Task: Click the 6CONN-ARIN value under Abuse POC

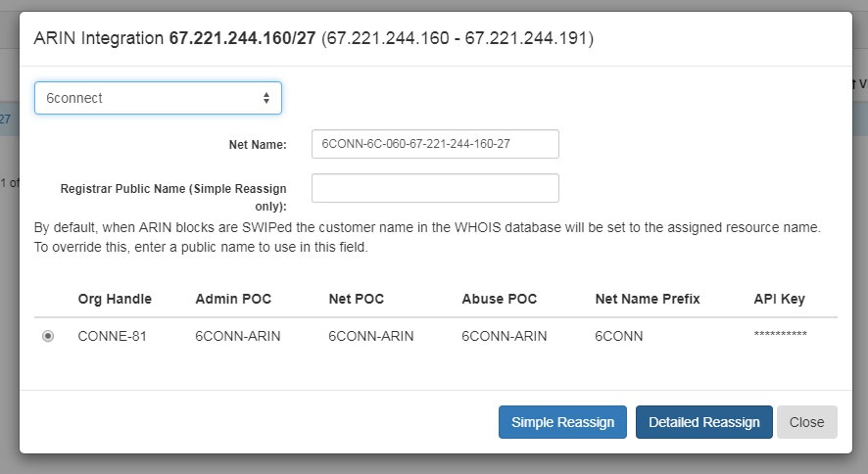Action: coord(505,336)
